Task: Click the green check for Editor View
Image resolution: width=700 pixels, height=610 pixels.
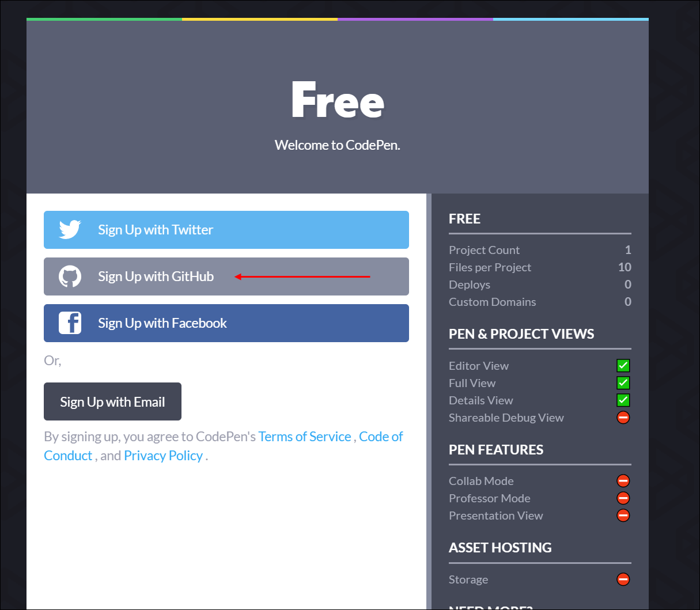Action: click(x=623, y=366)
